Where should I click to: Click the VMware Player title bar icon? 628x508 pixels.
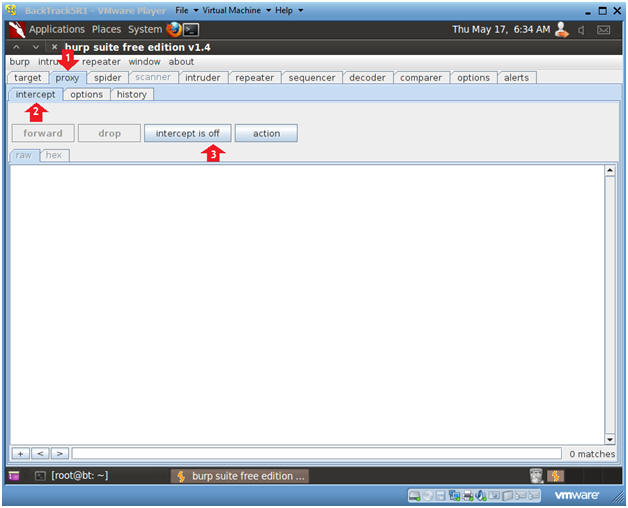tap(11, 10)
